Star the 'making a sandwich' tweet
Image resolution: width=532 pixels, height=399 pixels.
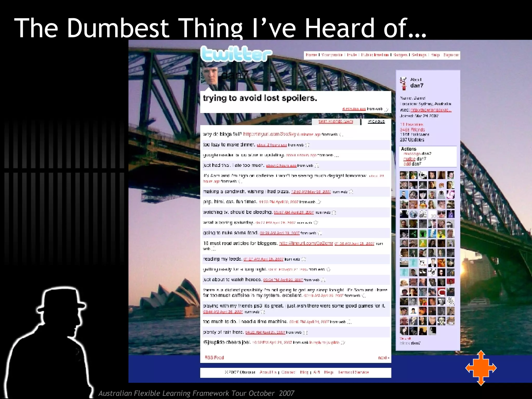(x=351, y=192)
